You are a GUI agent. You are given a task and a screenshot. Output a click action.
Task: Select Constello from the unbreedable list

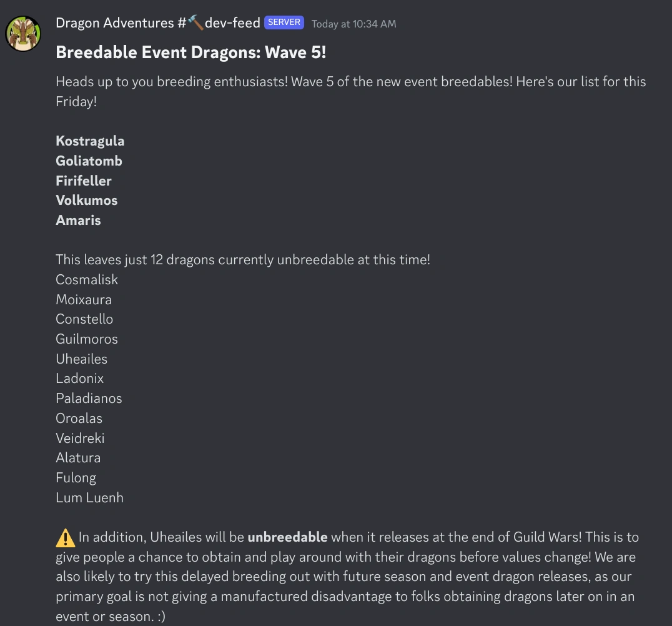(x=84, y=319)
